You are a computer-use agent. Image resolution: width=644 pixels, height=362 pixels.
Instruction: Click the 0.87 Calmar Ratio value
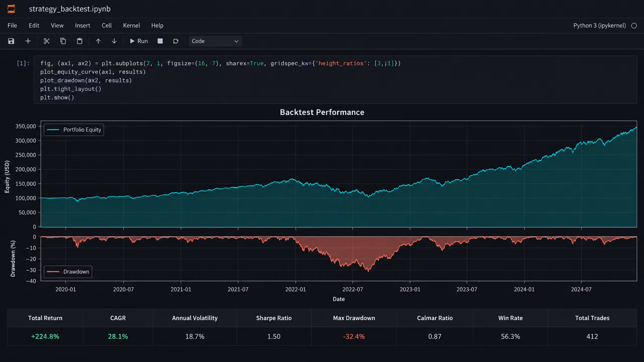click(435, 336)
